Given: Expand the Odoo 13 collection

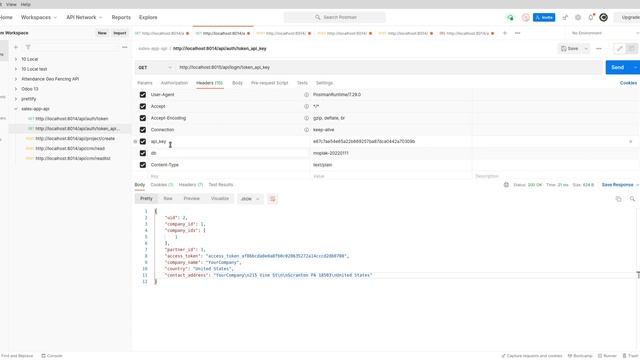Looking at the screenshot, I should coord(16,89).
